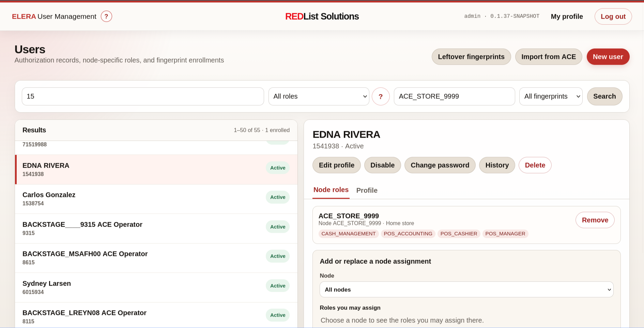This screenshot has height=328, width=644.
Task: Focus the search field containing 15
Action: (143, 96)
